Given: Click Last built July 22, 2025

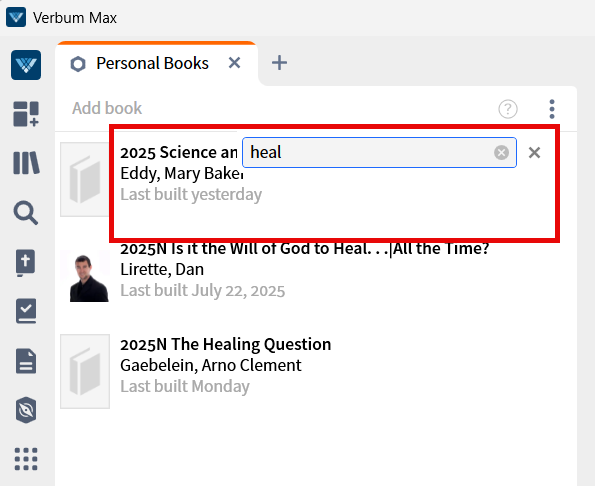Looking at the screenshot, I should pos(203,291).
